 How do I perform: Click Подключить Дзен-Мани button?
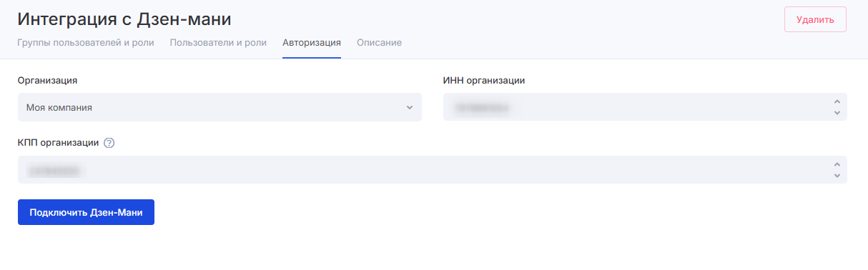pyautogui.click(x=86, y=212)
